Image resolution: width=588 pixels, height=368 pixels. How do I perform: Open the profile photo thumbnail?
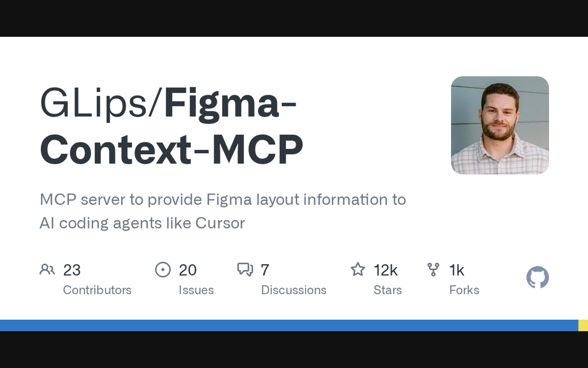point(500,125)
